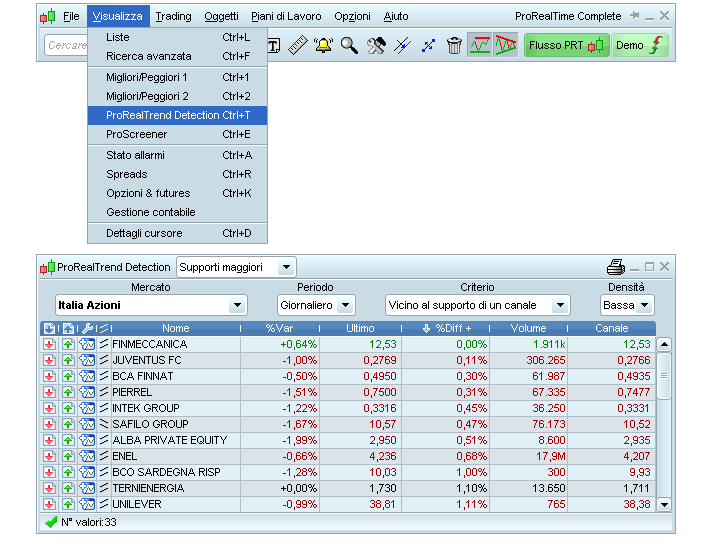Open the Bassa density dropdown

click(644, 305)
